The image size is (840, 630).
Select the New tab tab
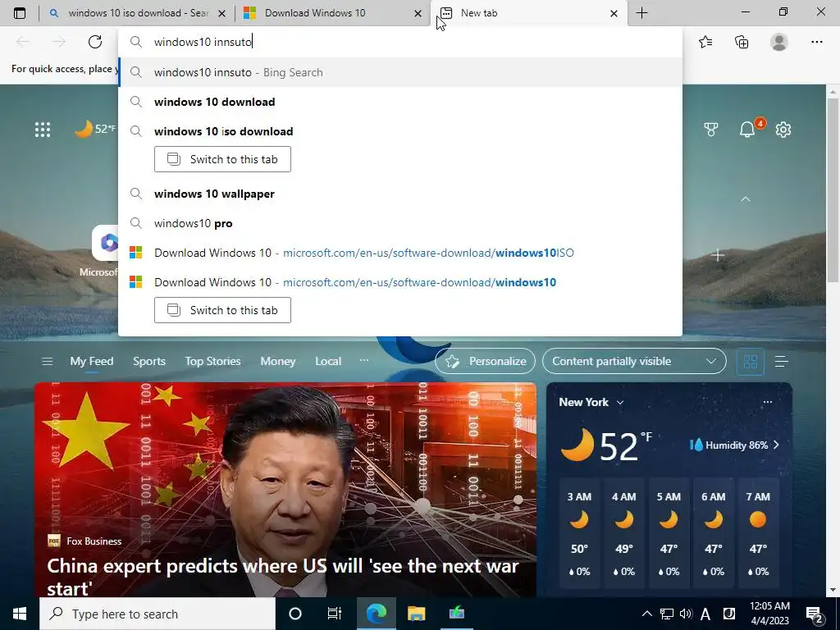[527, 13]
